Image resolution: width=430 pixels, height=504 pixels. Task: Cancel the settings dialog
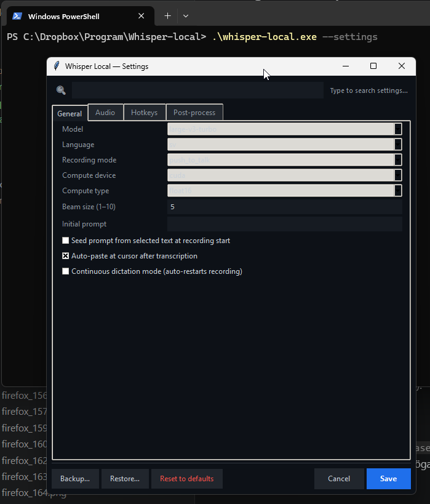pos(339,479)
